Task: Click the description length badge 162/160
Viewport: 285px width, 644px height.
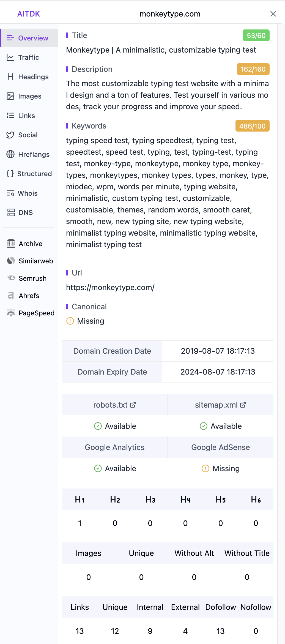Action: (253, 69)
